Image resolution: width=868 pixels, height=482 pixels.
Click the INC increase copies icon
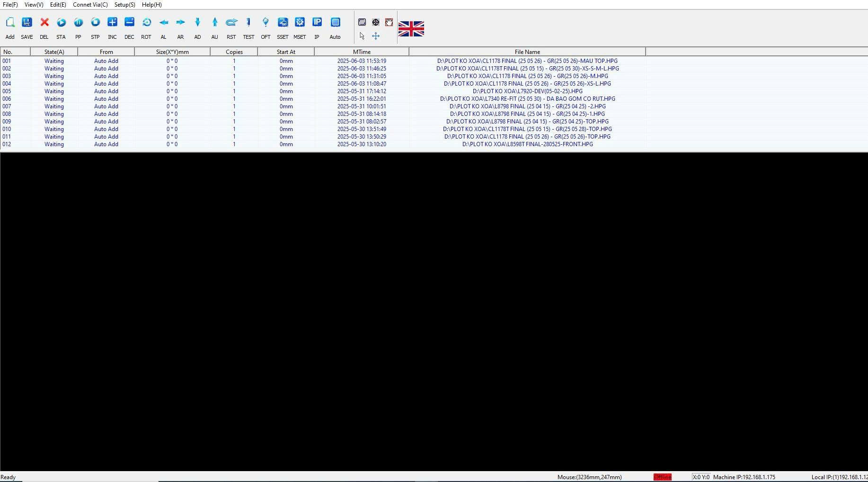[112, 23]
